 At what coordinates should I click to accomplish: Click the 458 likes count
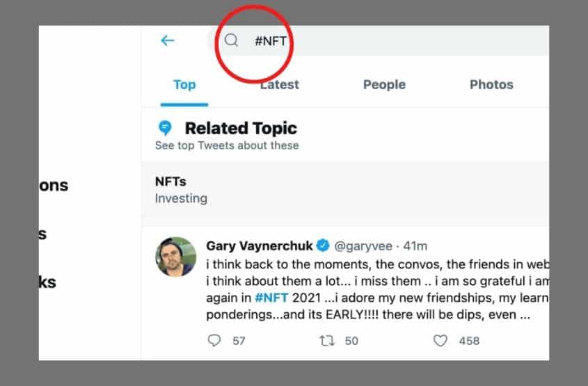coord(469,341)
